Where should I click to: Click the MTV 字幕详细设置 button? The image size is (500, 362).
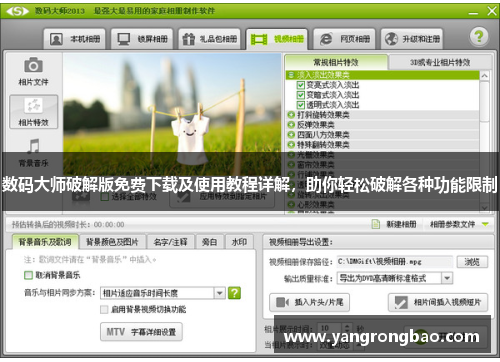click(141, 332)
